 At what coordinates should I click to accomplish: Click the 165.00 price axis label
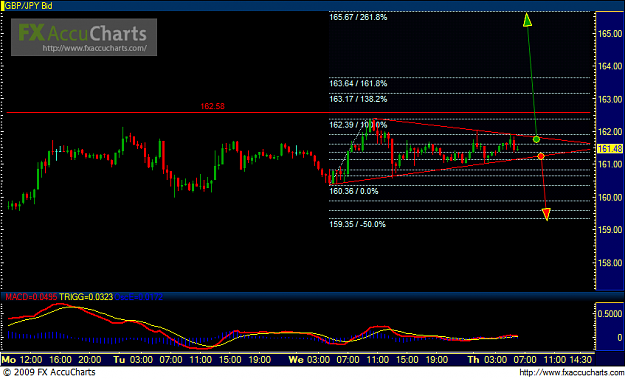tap(611, 33)
